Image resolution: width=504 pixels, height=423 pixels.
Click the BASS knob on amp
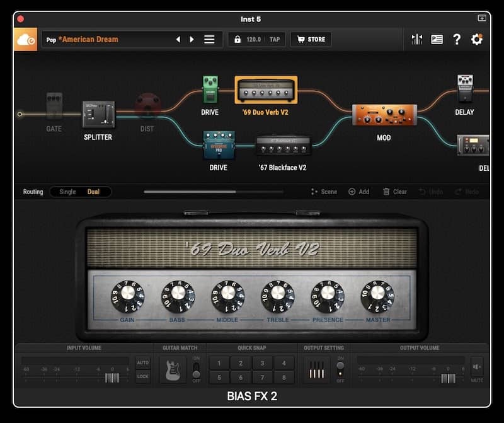[x=178, y=296]
